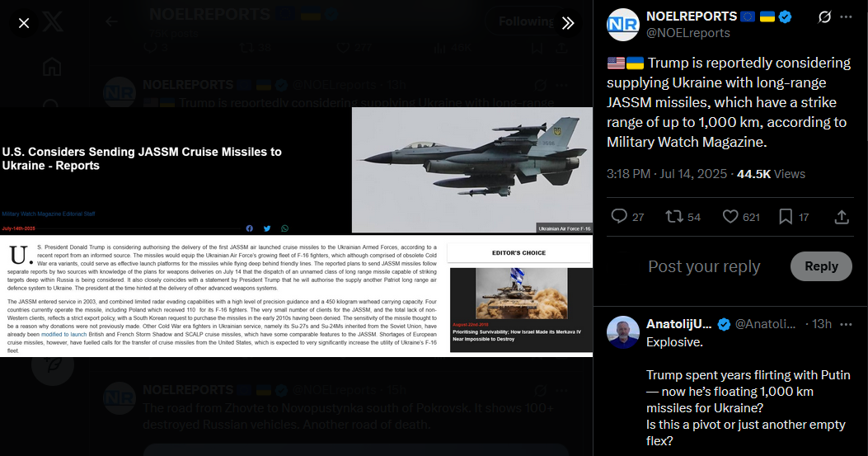Click the Grok explain-post icon
Viewport: 868px width, 456px height.
tap(825, 17)
